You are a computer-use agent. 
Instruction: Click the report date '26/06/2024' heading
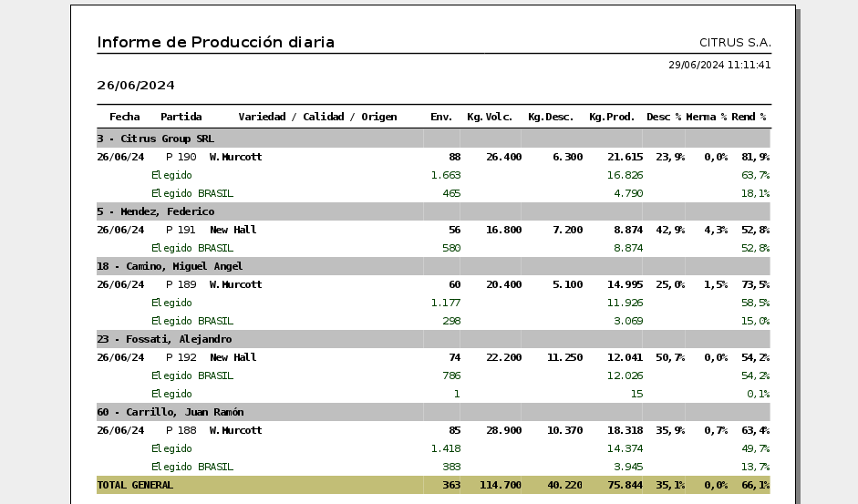point(136,86)
